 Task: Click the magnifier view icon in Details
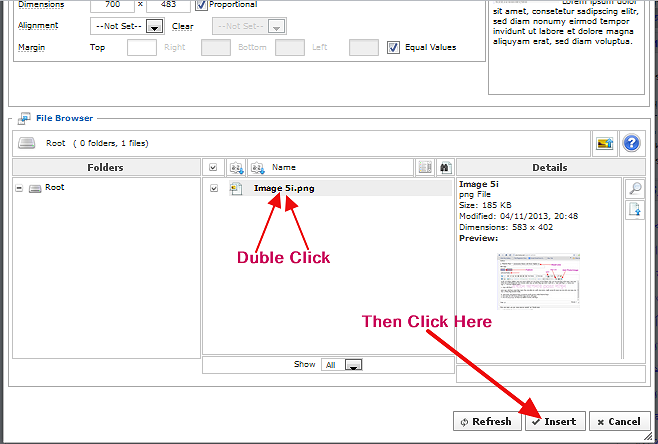pos(634,189)
